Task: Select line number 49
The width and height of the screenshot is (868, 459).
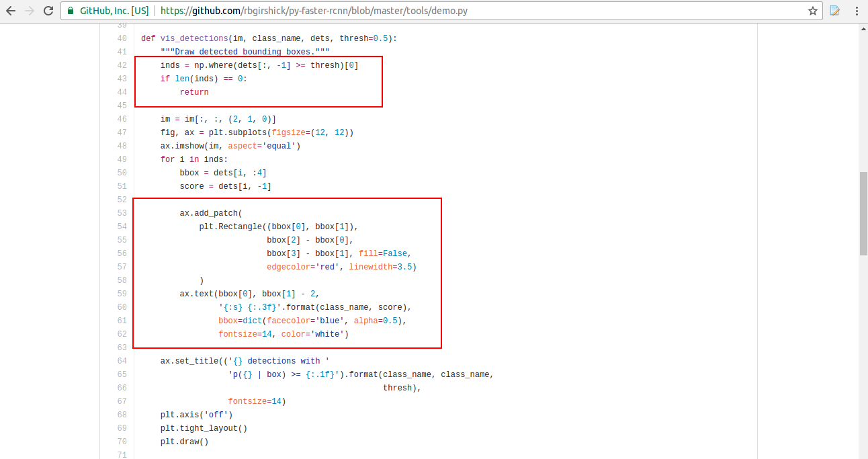Action: [122, 159]
